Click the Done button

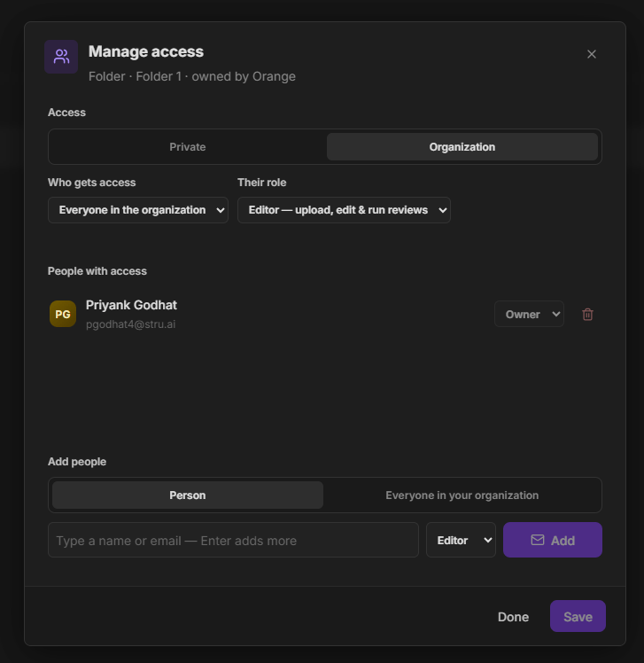click(513, 617)
